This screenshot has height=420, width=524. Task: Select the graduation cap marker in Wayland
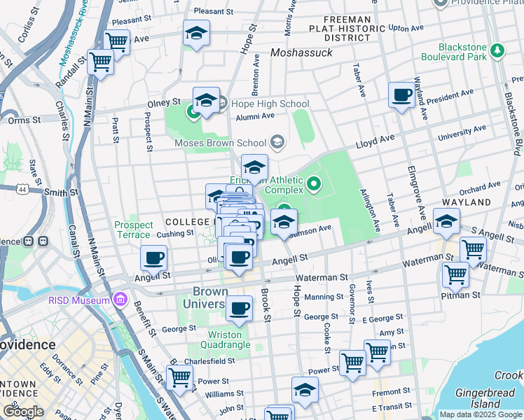446,221
